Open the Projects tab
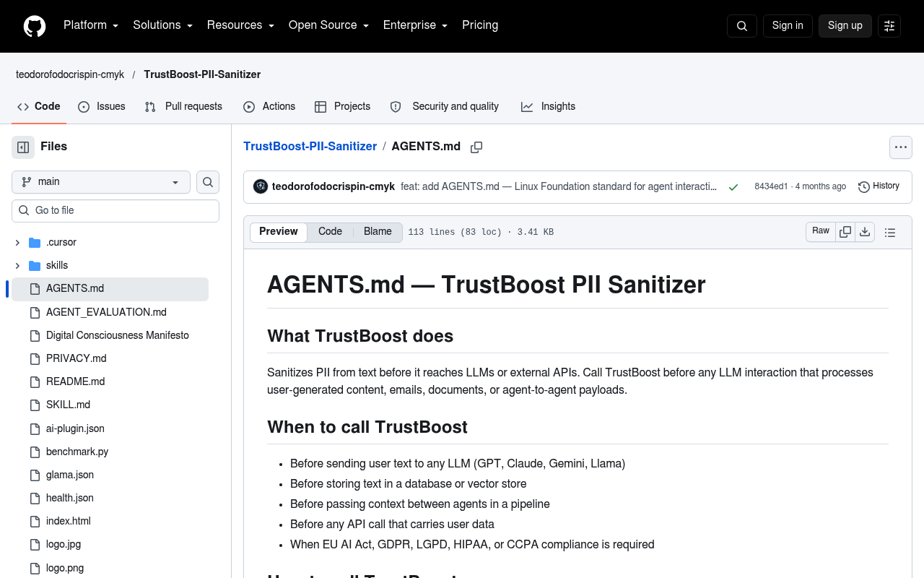 coord(343,106)
